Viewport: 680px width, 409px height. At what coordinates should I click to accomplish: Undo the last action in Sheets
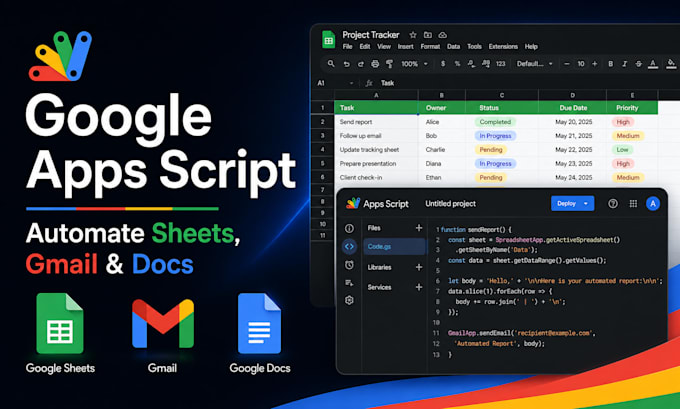pos(346,64)
